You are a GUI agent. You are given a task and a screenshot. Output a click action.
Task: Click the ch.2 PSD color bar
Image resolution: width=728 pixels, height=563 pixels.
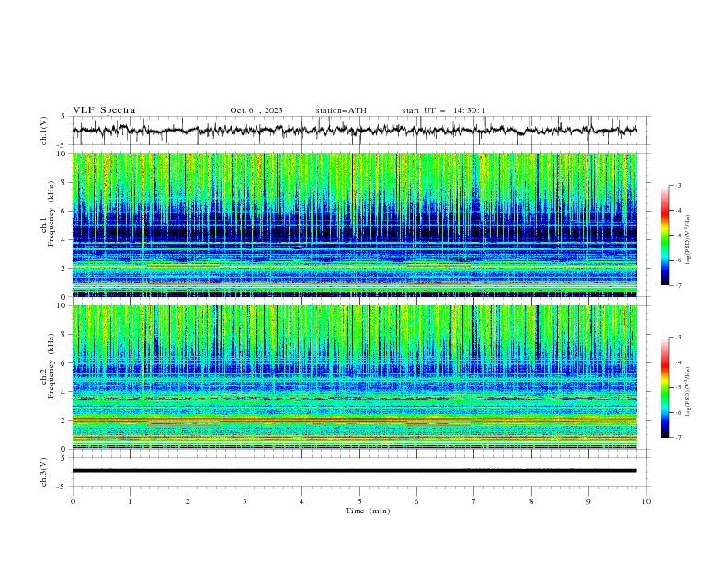point(665,387)
